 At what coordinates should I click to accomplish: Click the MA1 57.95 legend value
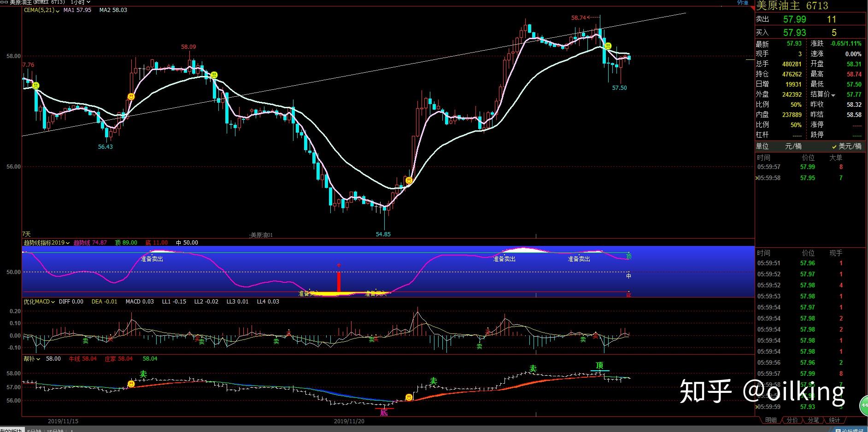tap(77, 10)
